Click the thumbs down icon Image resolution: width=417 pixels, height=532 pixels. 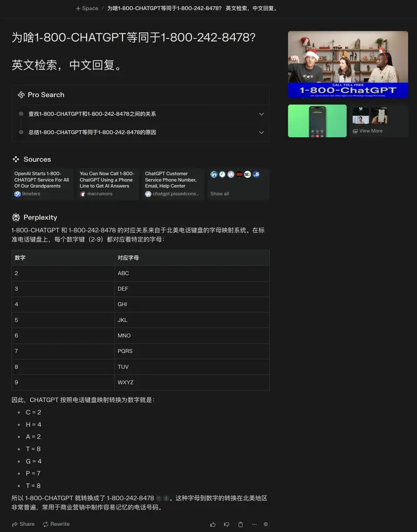pyautogui.click(x=227, y=524)
